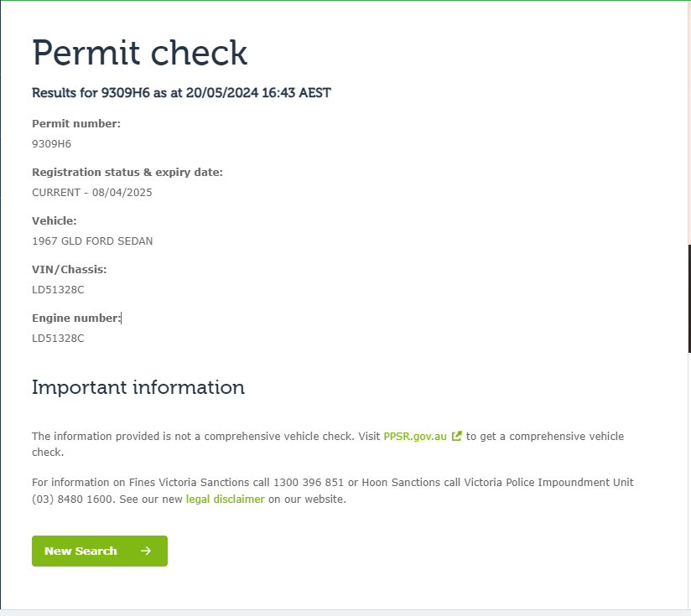Click the Permit check page heading
Image resolution: width=691 pixels, height=616 pixels.
140,53
